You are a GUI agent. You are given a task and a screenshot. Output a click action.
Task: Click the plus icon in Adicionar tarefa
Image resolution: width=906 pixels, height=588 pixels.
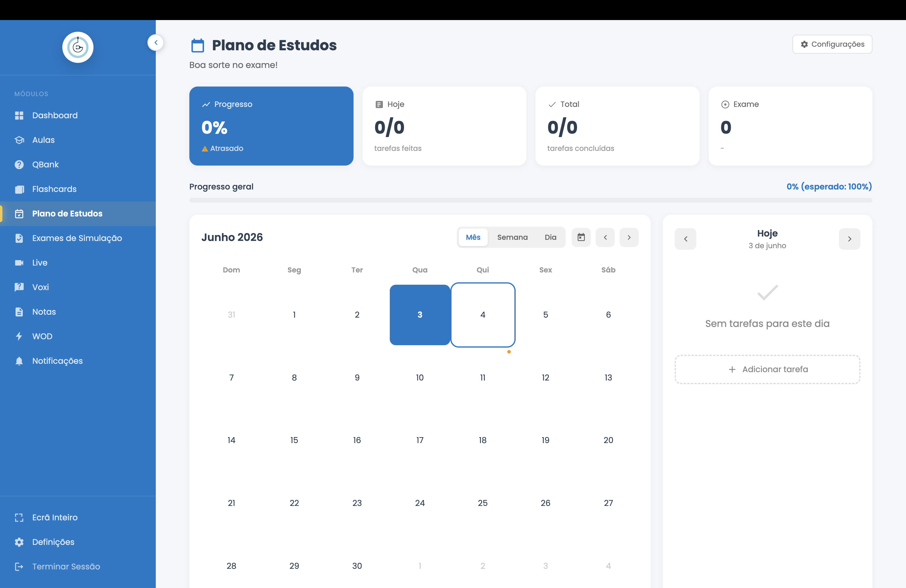tap(732, 369)
